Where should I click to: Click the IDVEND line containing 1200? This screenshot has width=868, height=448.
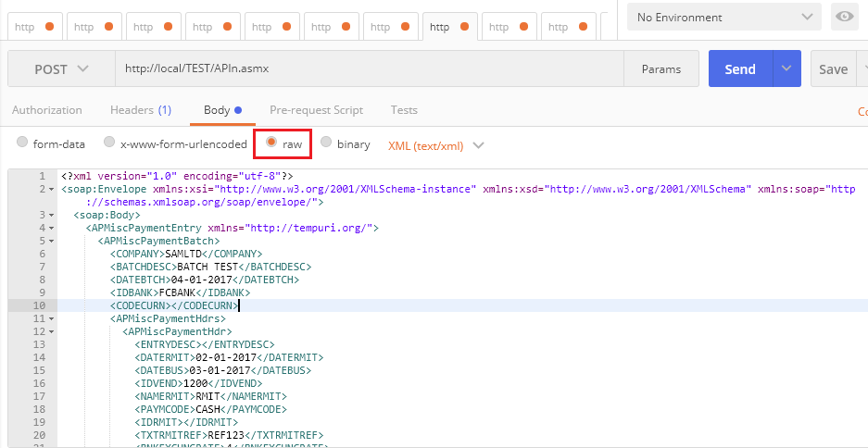(198, 383)
